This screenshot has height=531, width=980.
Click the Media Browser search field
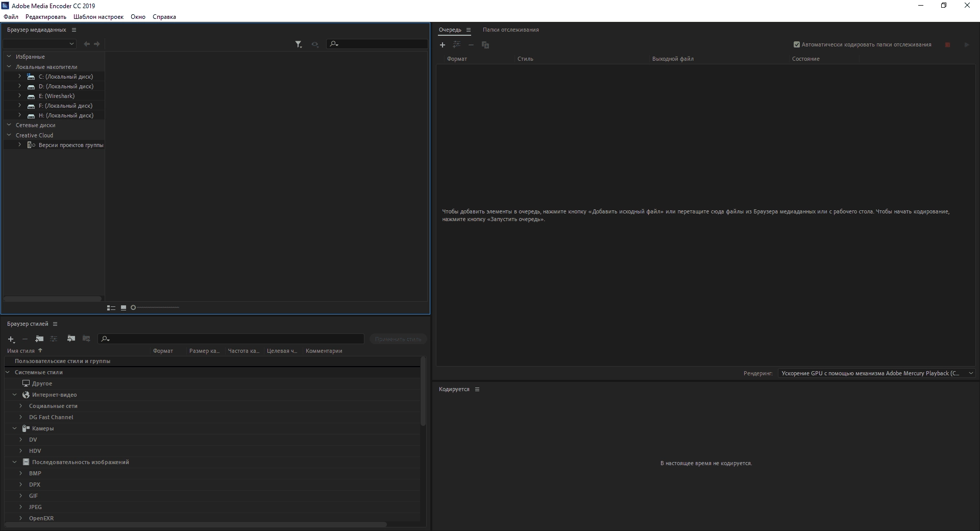point(377,44)
